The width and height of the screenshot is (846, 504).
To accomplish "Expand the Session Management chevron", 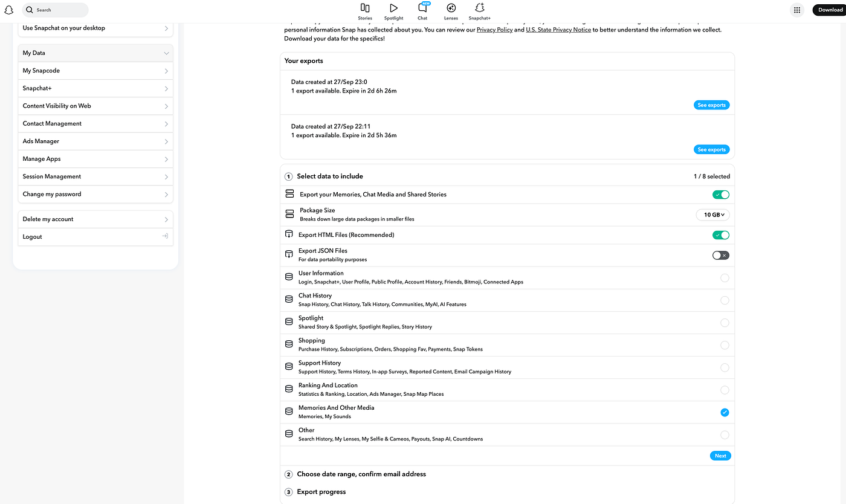I will (x=166, y=176).
